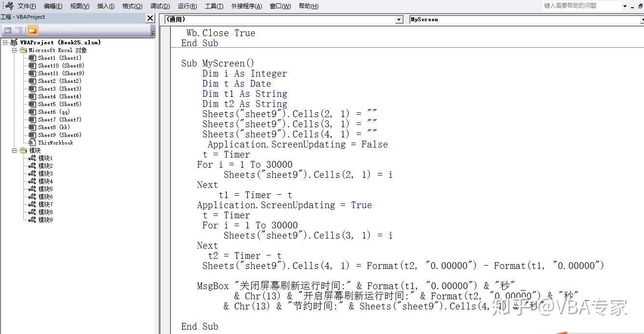Select the 模块8 label in tree
This screenshot has width=644, height=334.
click(x=46, y=212)
